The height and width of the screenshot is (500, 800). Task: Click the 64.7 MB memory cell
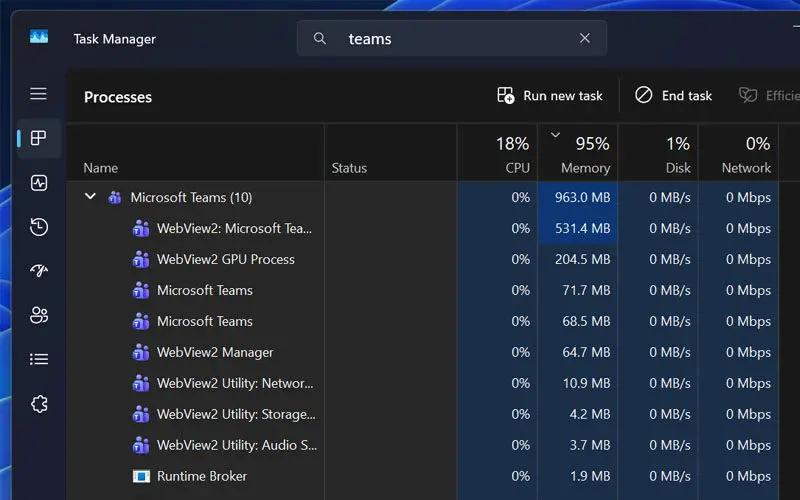pyautogui.click(x=578, y=353)
